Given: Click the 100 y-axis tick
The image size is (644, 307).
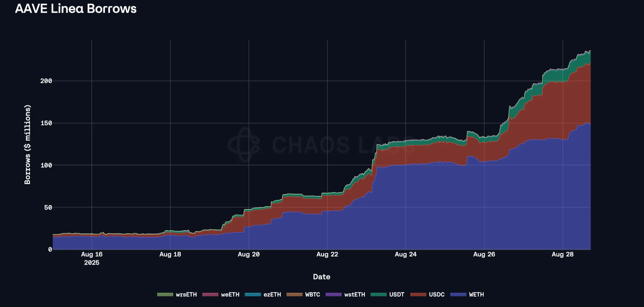Looking at the screenshot, I should (x=46, y=165).
